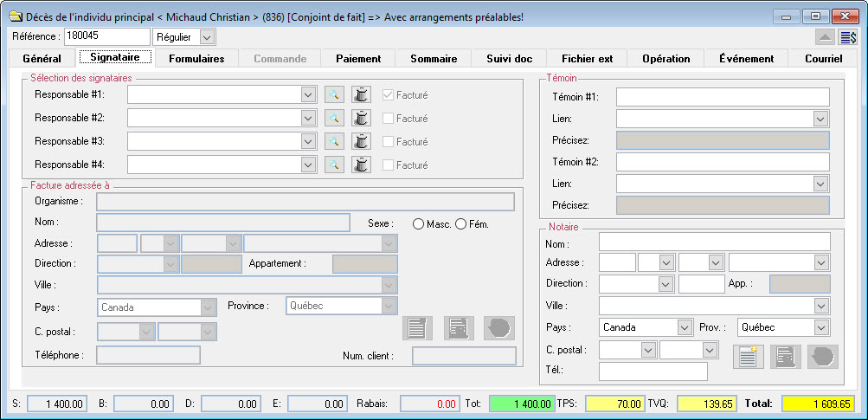Viewport: 868px width, 420px height.
Task: Click the magnifier search icon for Responsable #3
Action: (x=334, y=141)
